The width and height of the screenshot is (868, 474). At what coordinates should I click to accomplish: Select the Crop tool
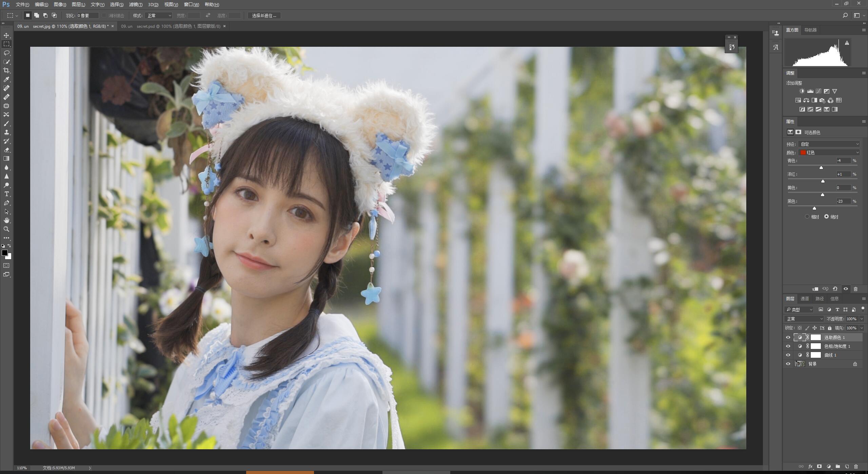click(6, 70)
